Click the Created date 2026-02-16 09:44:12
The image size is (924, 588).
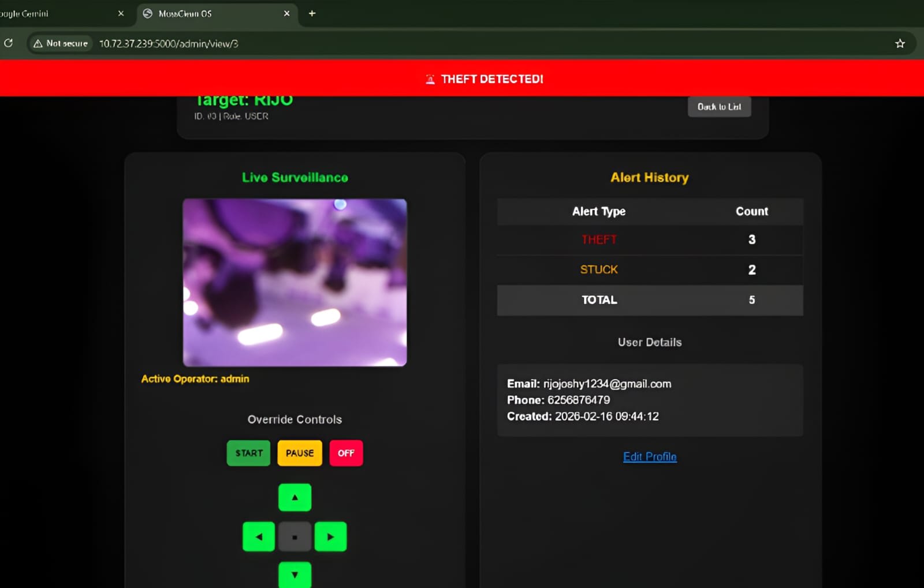[606, 416]
